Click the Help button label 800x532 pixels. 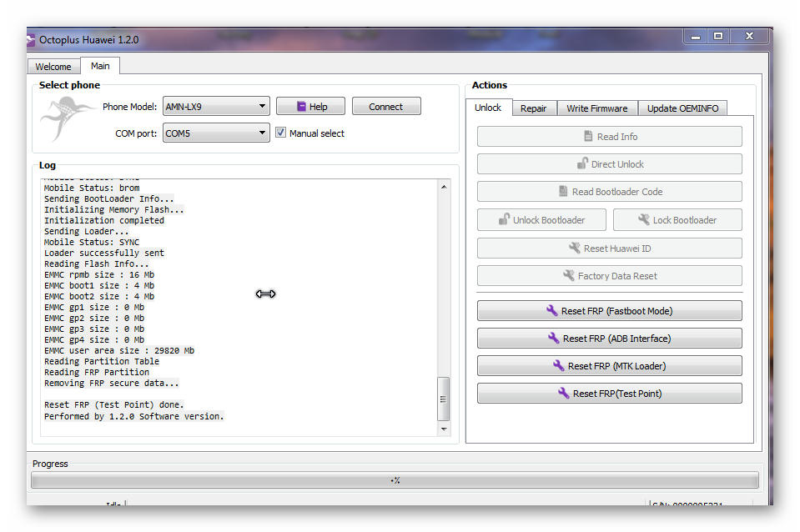coord(319,107)
